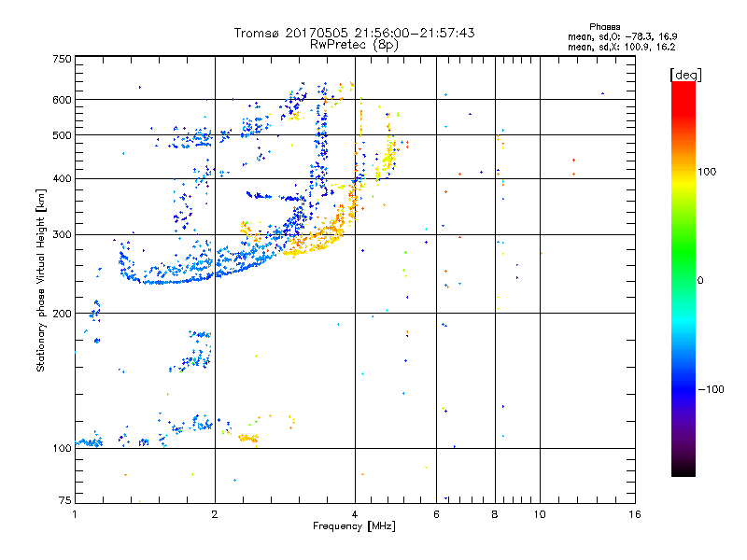Click the x-axis tick label '4'
Image resolution: width=747 pixels, height=560 pixels.
point(355,514)
